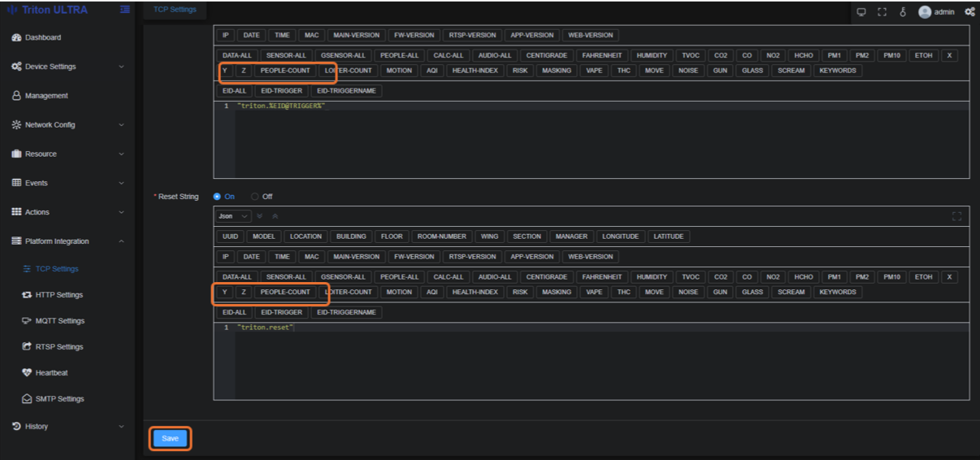The image size is (980, 460).
Task: Click the Reset String code editor text
Action: coord(265,327)
